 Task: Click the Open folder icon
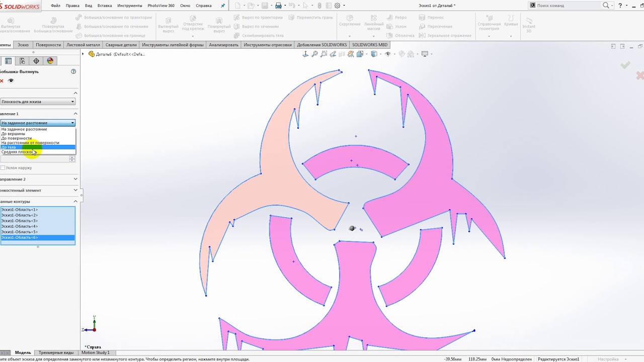point(252,6)
